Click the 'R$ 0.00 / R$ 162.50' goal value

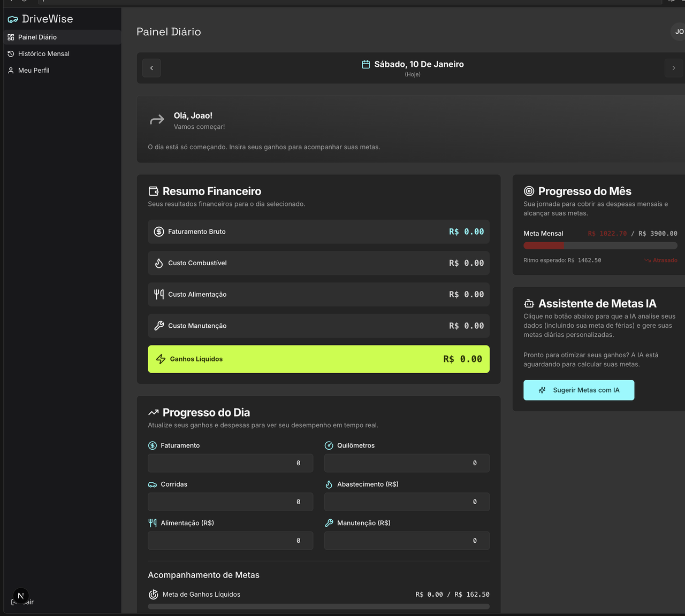pos(453,595)
